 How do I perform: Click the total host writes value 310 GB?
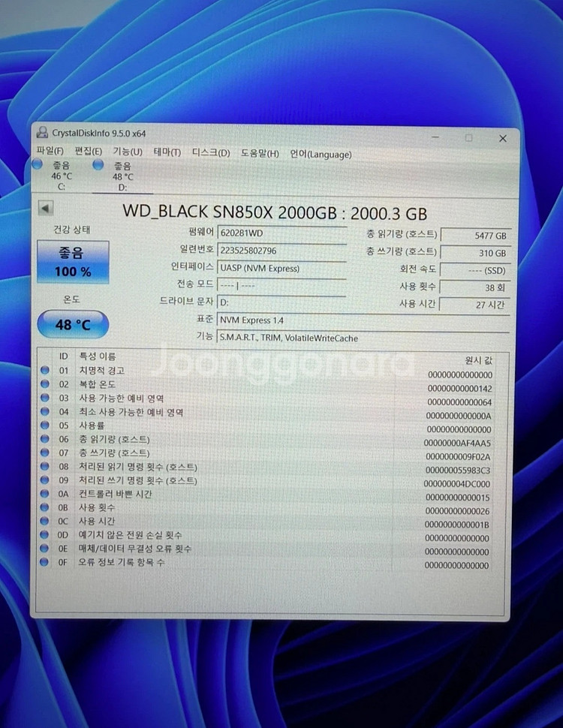click(475, 253)
